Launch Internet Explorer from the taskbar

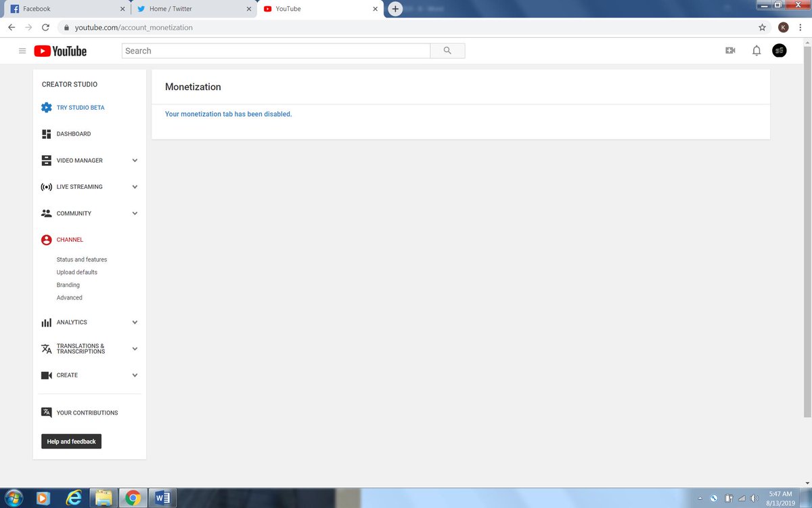pos(74,498)
